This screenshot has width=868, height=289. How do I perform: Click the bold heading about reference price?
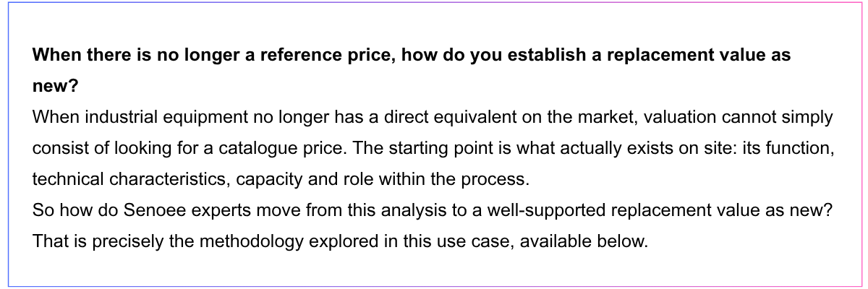(x=412, y=71)
